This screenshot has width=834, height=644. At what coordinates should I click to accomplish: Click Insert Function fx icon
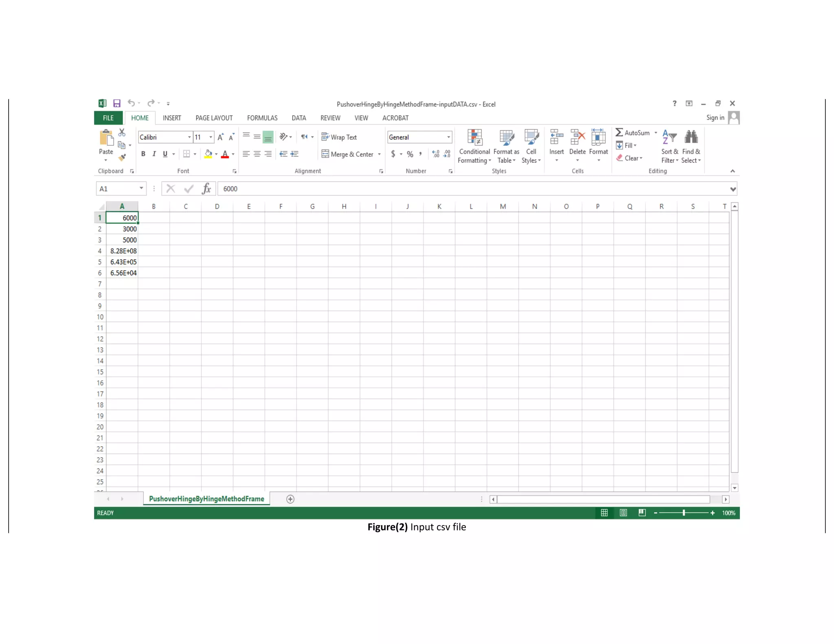point(206,189)
